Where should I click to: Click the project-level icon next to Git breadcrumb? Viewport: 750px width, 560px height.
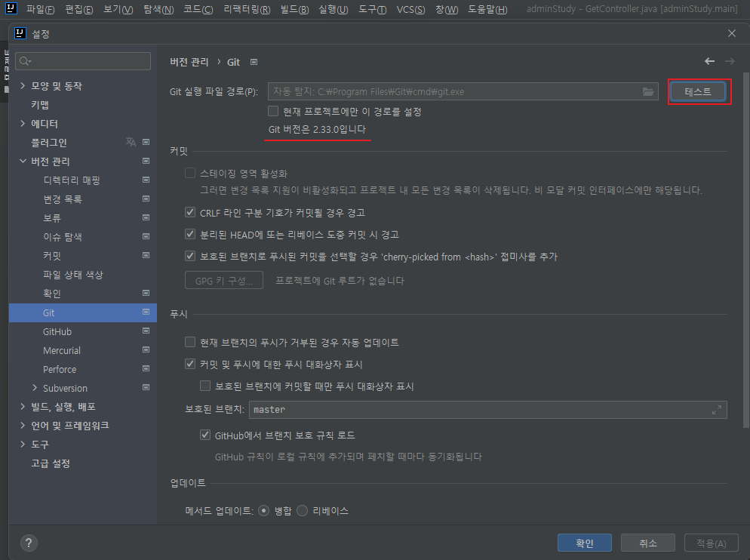254,62
